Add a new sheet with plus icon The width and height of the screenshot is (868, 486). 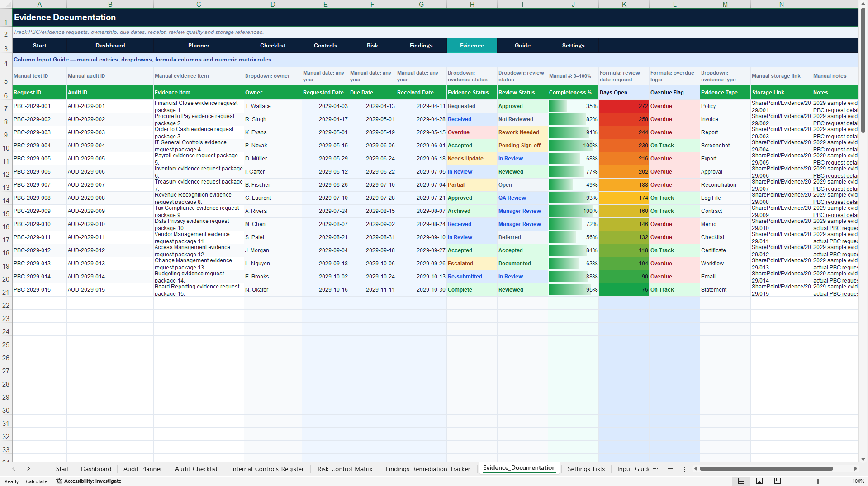coord(670,469)
